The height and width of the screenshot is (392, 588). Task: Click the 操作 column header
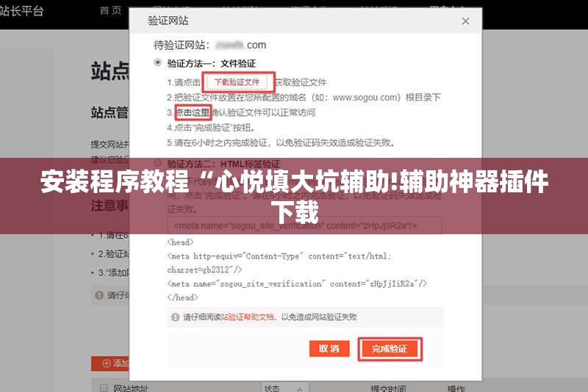tap(456, 388)
